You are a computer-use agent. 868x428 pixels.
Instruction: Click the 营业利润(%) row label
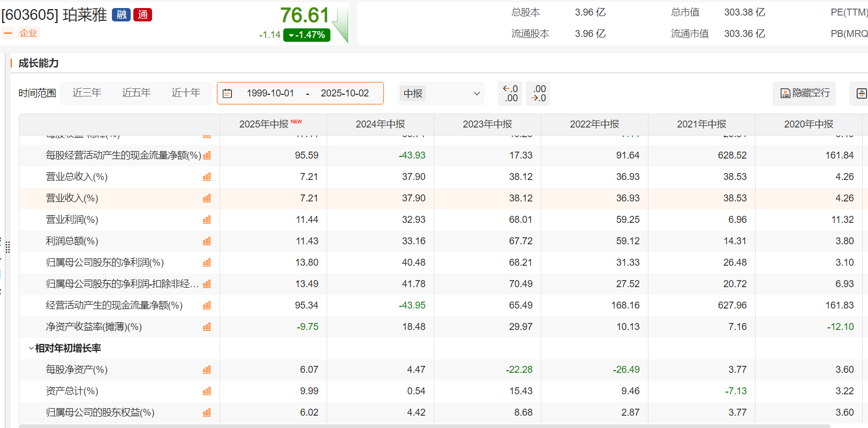72,220
